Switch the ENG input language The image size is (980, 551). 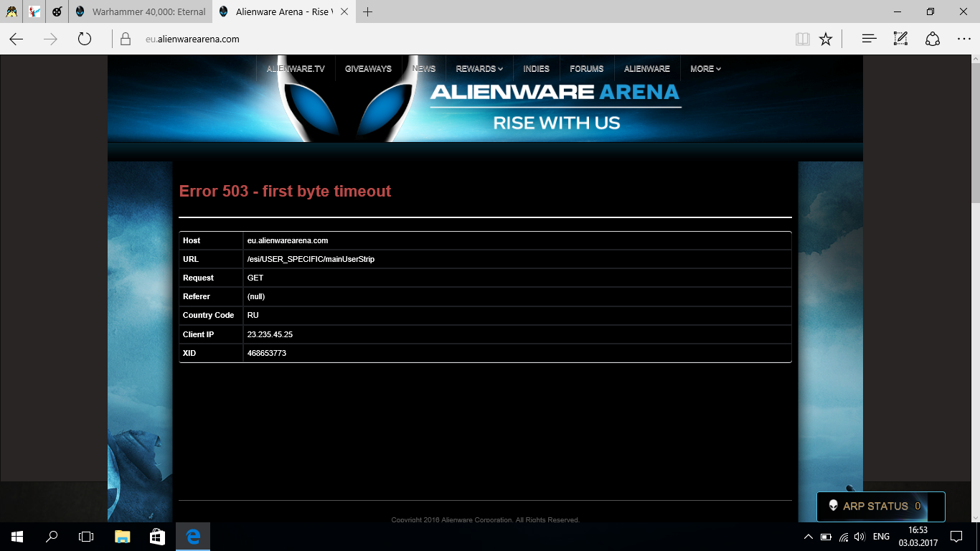point(881,537)
